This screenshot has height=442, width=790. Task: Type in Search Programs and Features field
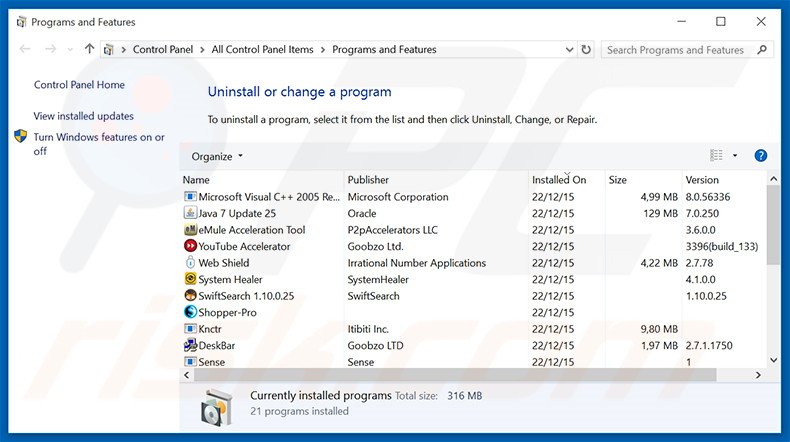pyautogui.click(x=675, y=49)
